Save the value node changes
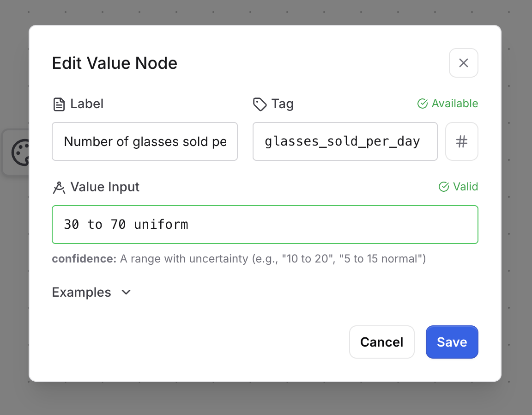 click(x=452, y=342)
